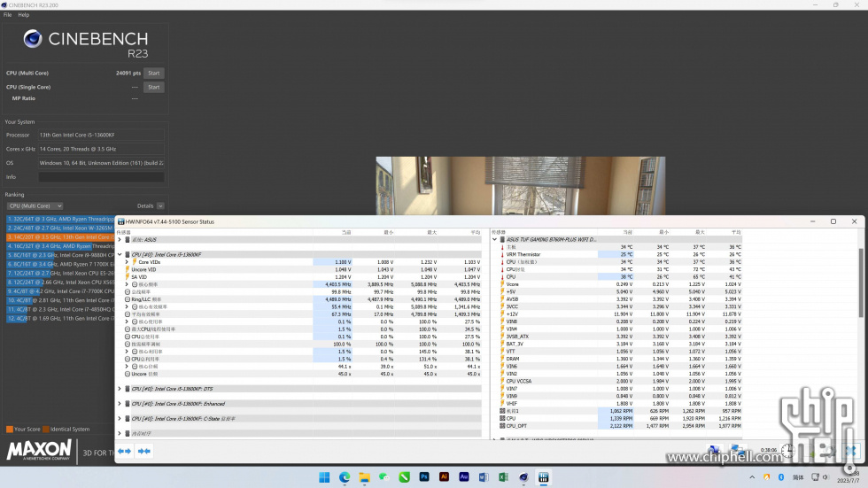868x488 pixels.
Task: Click HWiNFO right-pointing arrows toolbar icon
Action: (143, 452)
